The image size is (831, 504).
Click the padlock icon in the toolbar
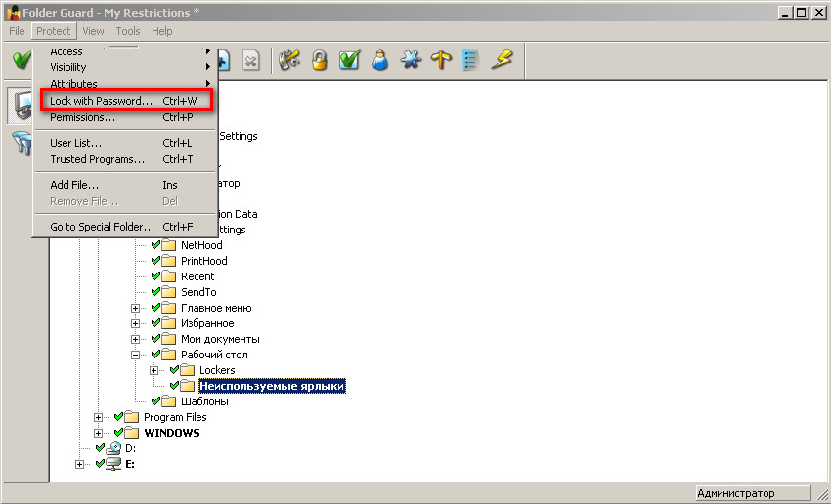point(319,61)
